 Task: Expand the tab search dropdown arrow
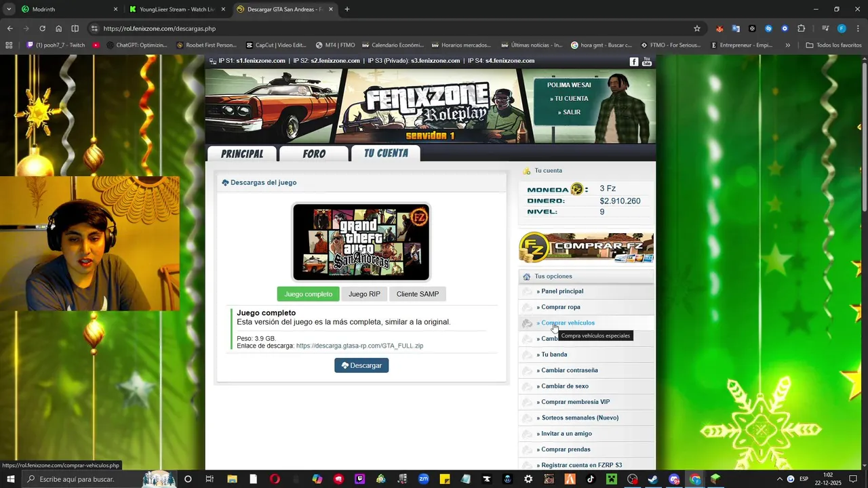coord(9,9)
